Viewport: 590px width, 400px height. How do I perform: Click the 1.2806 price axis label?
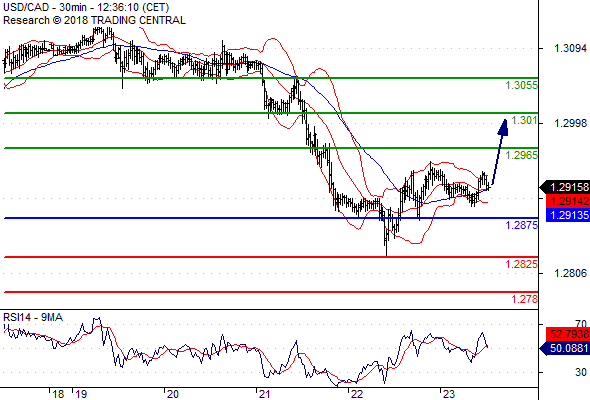(570, 273)
